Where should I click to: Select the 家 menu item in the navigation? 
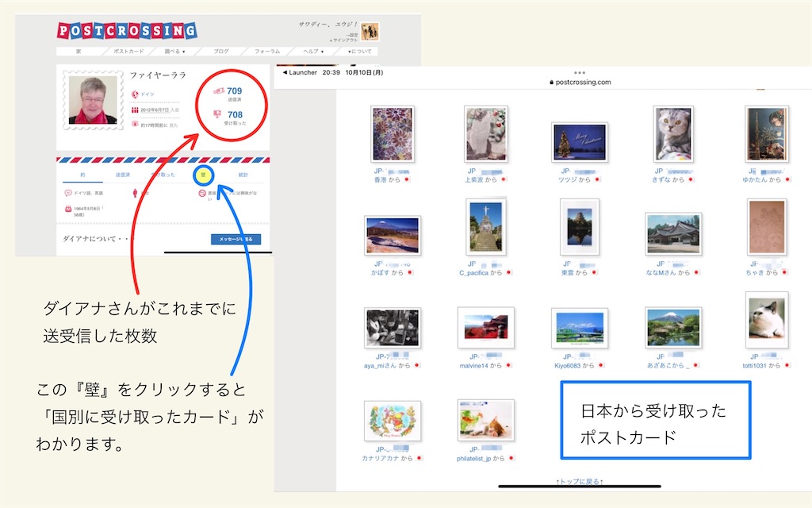click(x=79, y=50)
